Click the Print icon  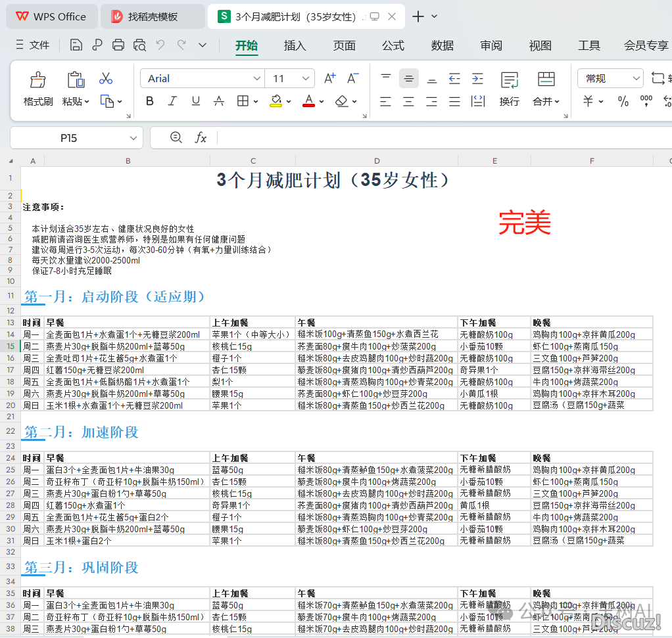118,45
